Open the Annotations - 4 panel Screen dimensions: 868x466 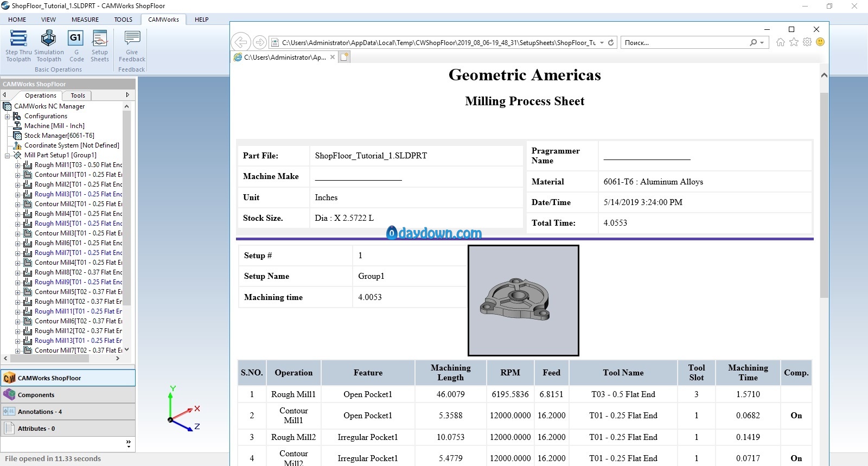[68, 412]
